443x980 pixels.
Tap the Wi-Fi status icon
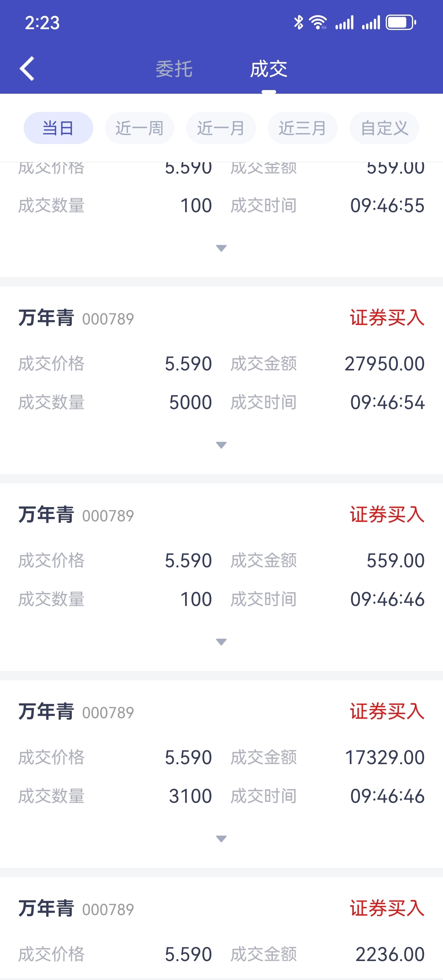[x=318, y=23]
